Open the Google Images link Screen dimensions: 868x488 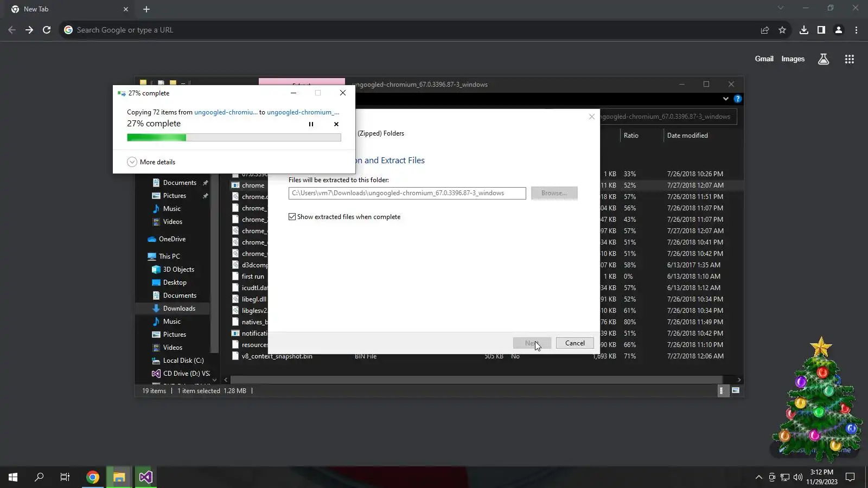[x=793, y=59]
